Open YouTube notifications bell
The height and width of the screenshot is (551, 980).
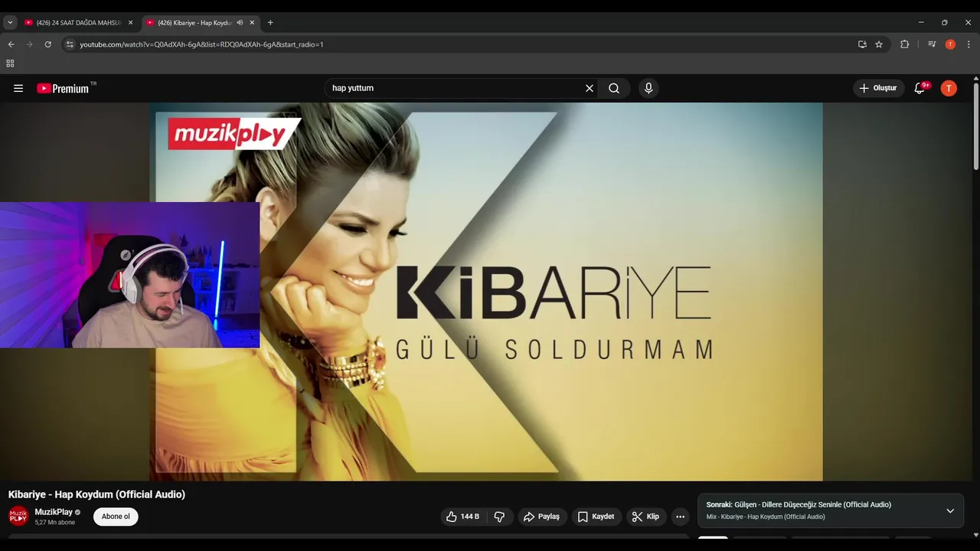(920, 88)
